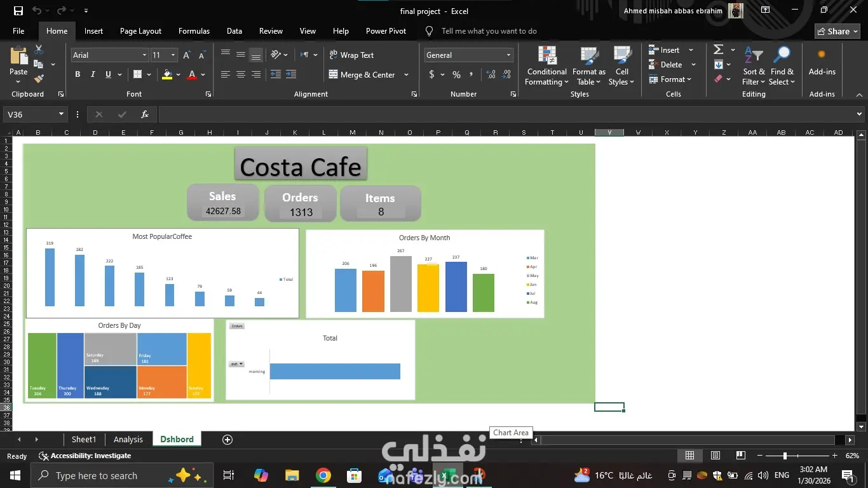The height and width of the screenshot is (488, 868).
Task: Click the Share button
Action: [837, 31]
